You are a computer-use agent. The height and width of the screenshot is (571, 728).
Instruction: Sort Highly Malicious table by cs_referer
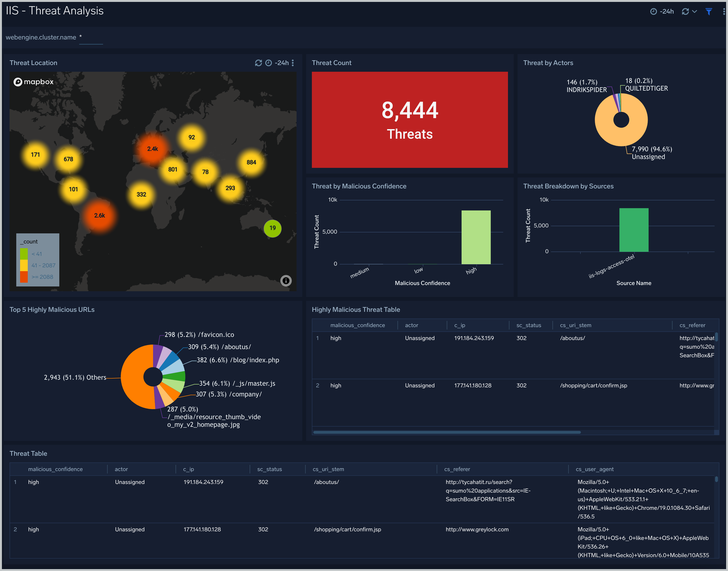click(692, 325)
